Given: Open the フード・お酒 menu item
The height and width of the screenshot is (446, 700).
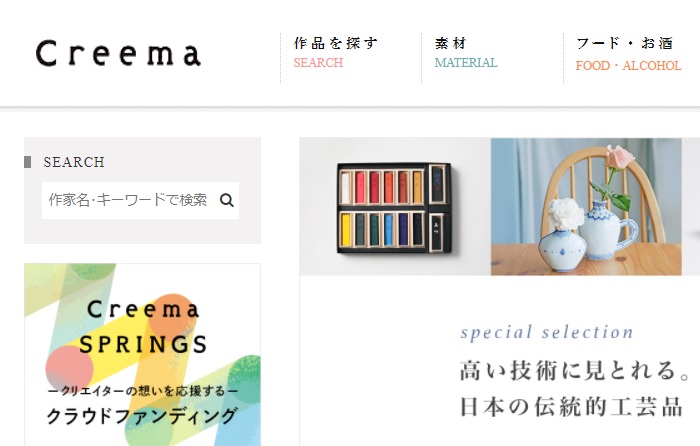Looking at the screenshot, I should (625, 43).
